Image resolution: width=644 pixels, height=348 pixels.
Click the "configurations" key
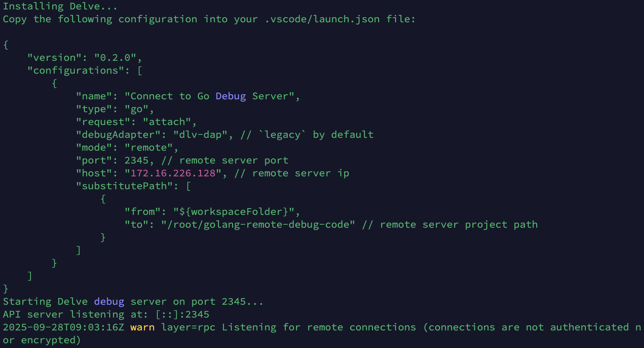[x=75, y=71]
